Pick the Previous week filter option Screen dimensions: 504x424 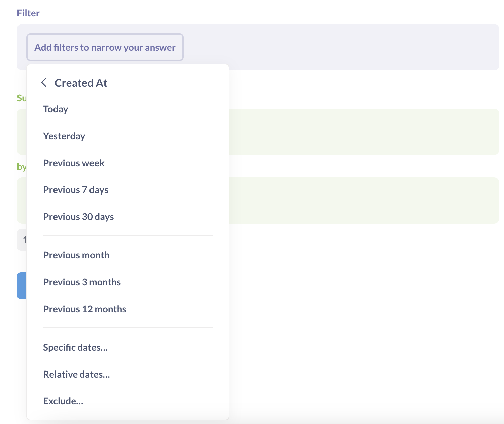pos(74,163)
